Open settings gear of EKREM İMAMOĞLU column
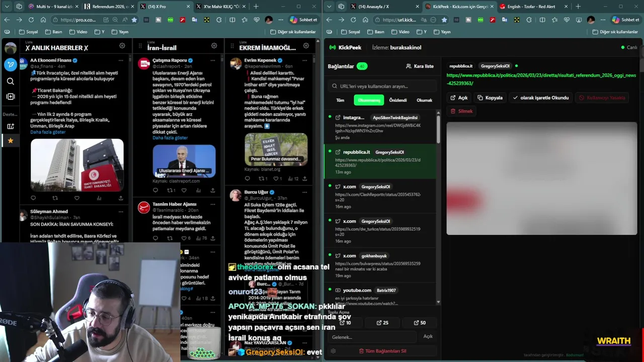 306,46
